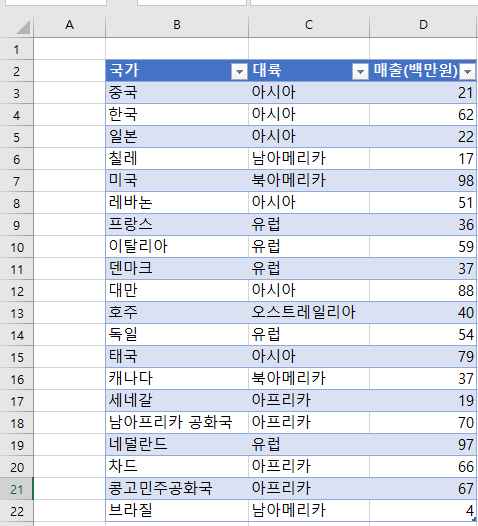478x526 pixels.
Task: Select the cell containing 미국
Action: click(177, 181)
